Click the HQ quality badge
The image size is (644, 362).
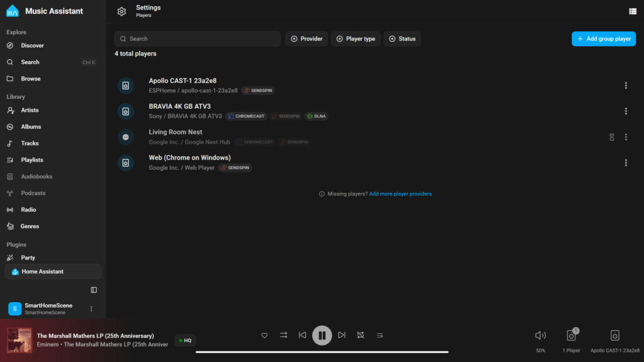coord(186,340)
